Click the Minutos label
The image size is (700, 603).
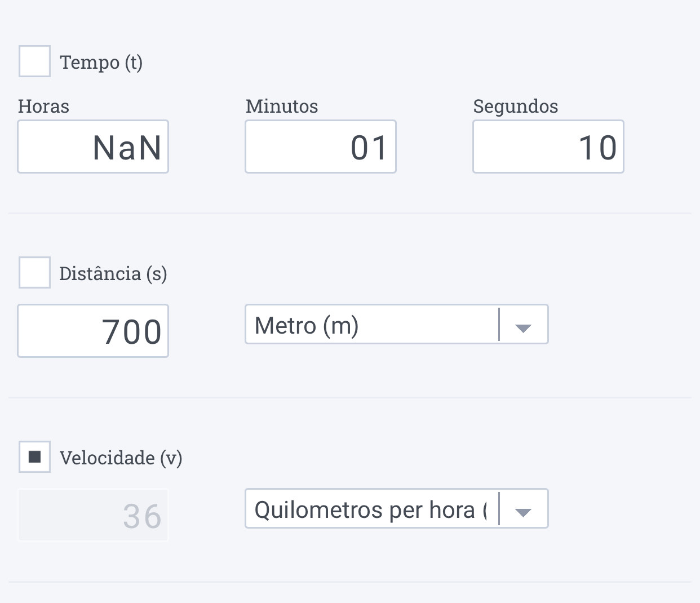pyautogui.click(x=282, y=107)
